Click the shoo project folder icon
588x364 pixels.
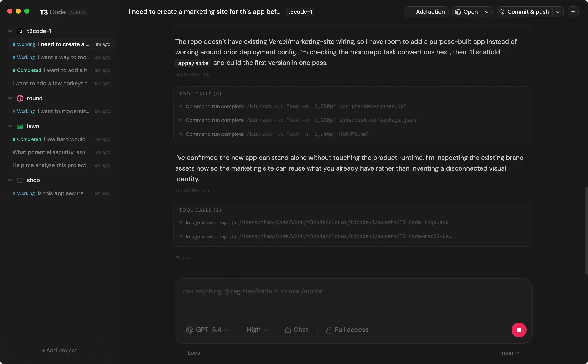[20, 180]
